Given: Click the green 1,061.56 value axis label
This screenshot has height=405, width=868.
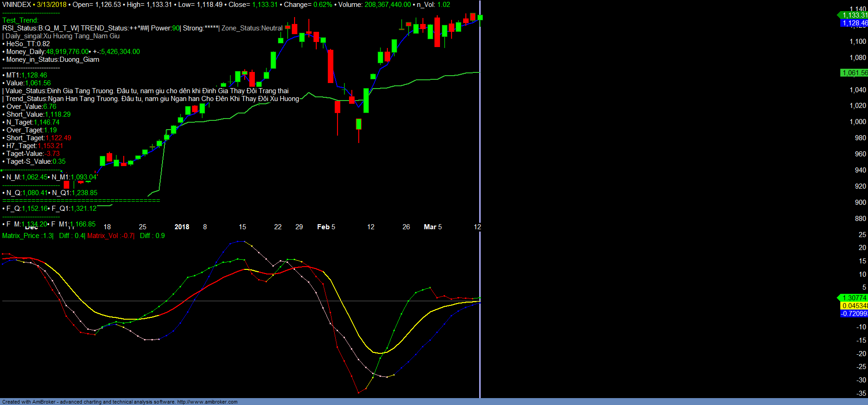Looking at the screenshot, I should (854, 73).
